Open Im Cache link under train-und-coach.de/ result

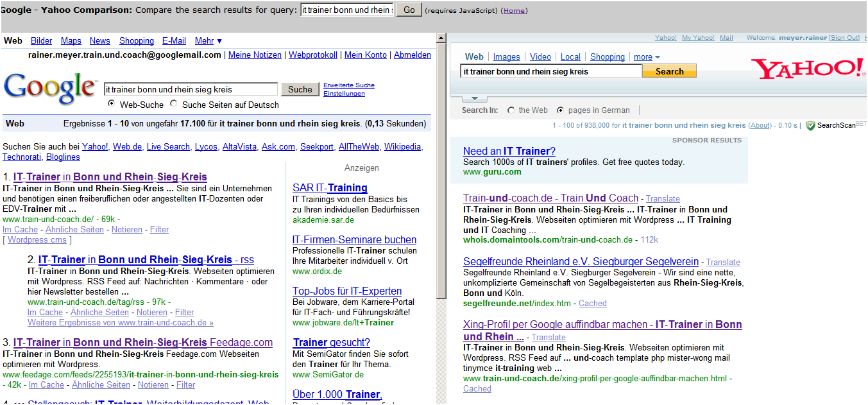tap(20, 230)
